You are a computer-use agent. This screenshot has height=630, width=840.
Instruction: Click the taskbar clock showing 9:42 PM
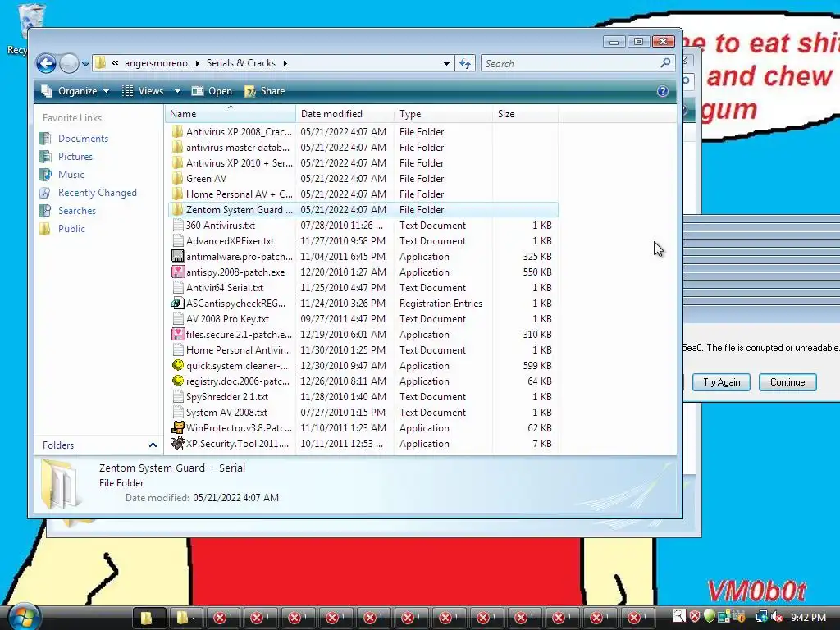pos(808,618)
